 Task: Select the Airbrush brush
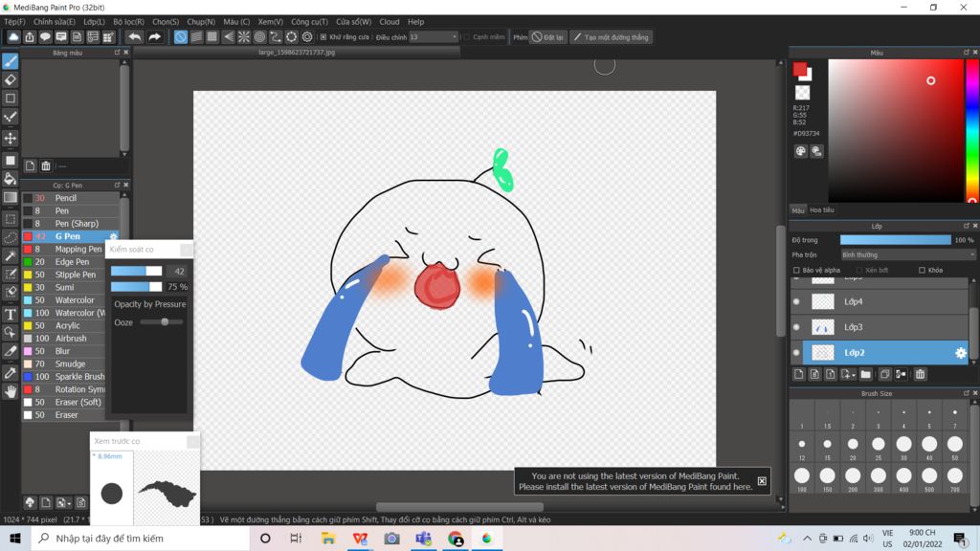70,339
